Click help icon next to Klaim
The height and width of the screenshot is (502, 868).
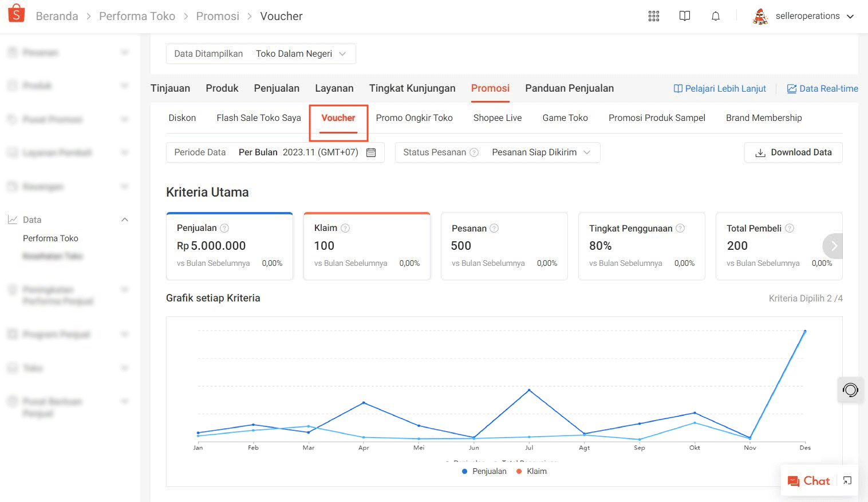click(345, 228)
